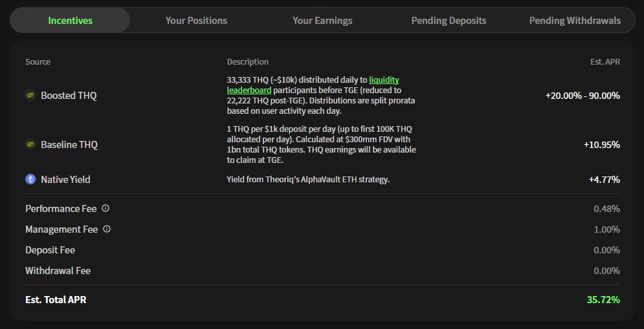644x329 pixels.
Task: Click the 1.00% Management Fee value
Action: point(607,229)
